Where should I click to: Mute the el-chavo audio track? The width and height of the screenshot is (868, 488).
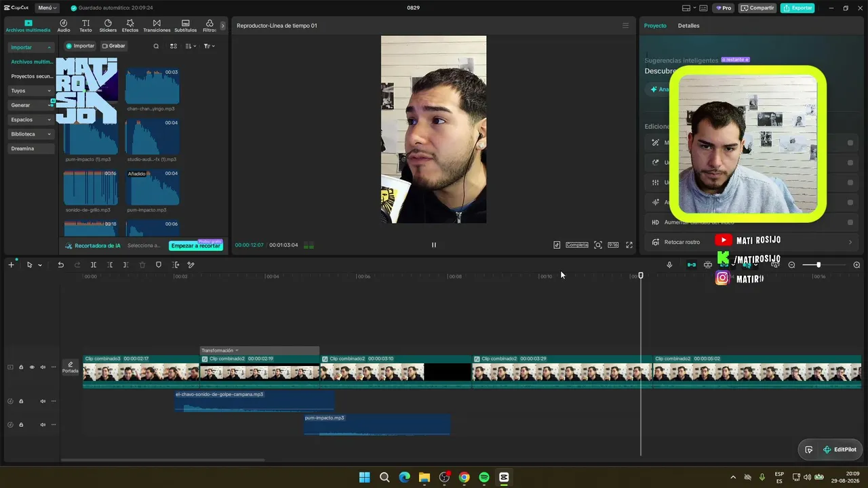(43, 401)
